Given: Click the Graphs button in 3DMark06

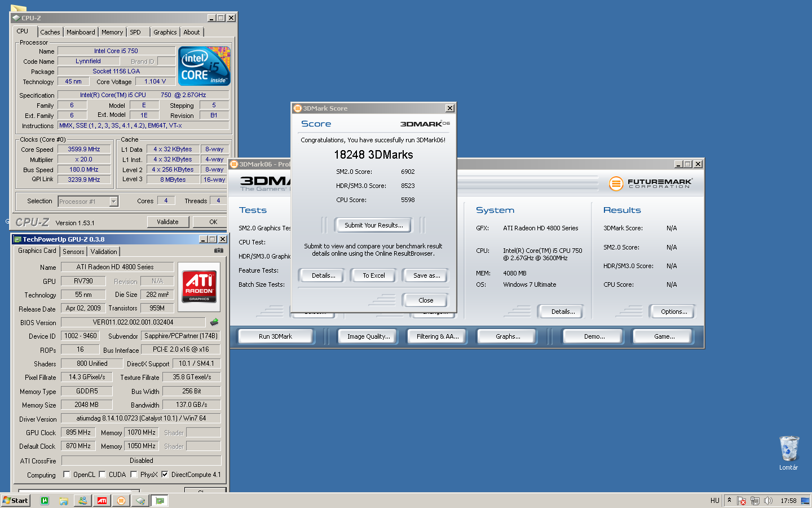Looking at the screenshot, I should pos(507,336).
